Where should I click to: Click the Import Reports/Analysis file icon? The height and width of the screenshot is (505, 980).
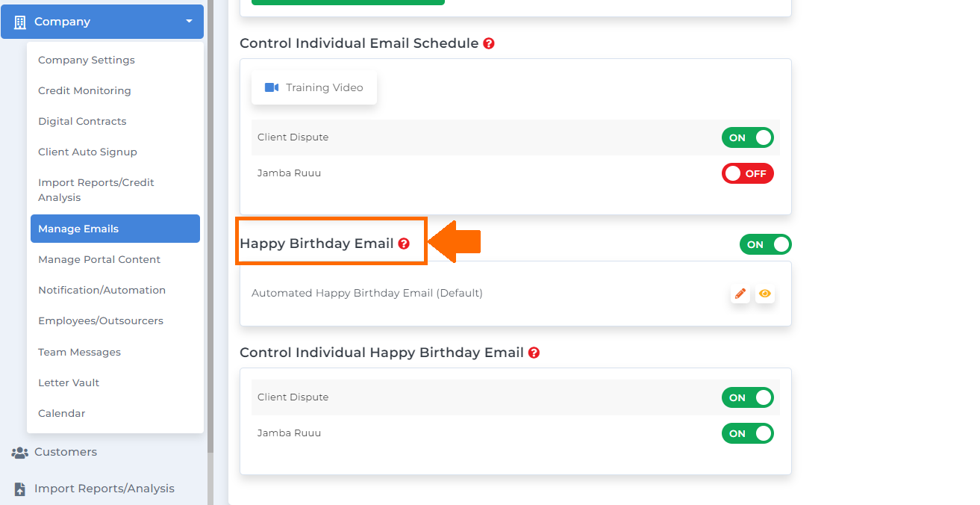(x=20, y=489)
